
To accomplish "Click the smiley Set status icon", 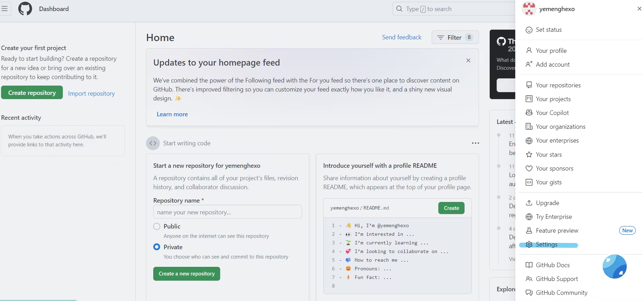I will (x=529, y=30).
